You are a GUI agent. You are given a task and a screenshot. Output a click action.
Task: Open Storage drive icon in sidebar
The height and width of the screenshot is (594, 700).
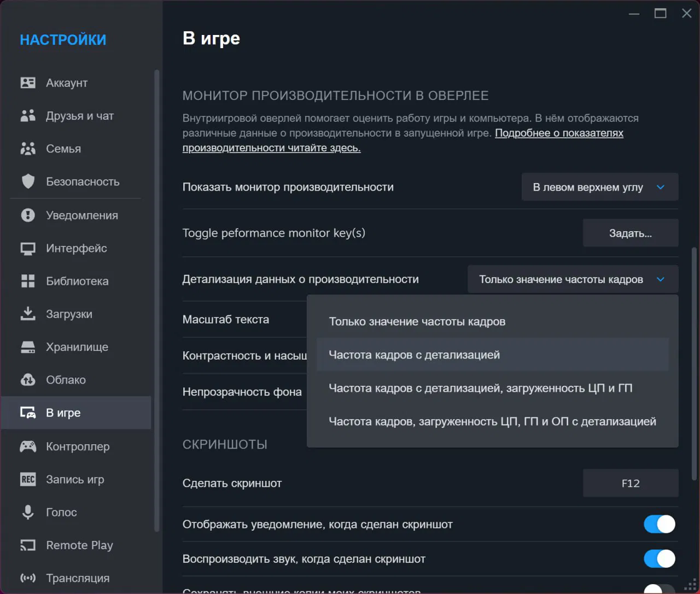point(28,347)
